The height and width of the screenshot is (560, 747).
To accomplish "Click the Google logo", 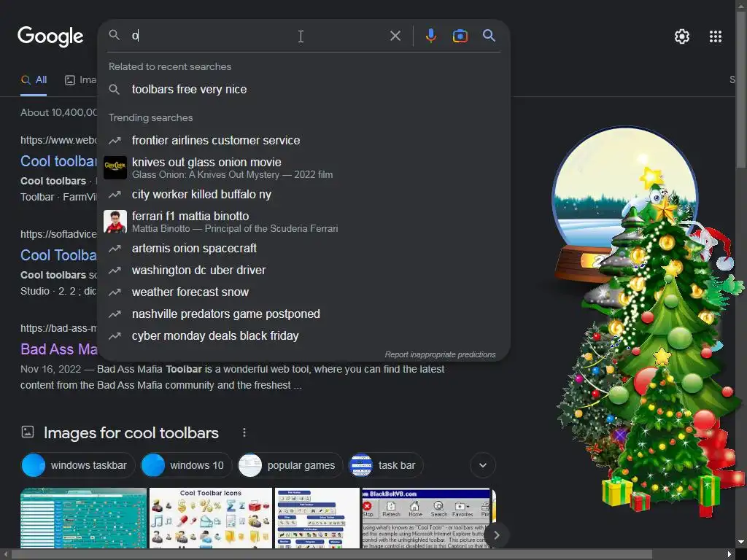I will pyautogui.click(x=50, y=36).
